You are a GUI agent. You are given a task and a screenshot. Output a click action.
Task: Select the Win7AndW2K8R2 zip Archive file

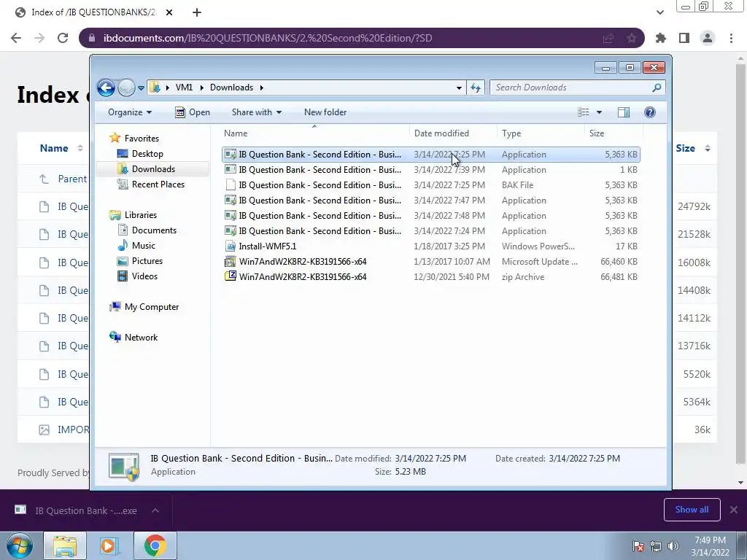pos(431,276)
